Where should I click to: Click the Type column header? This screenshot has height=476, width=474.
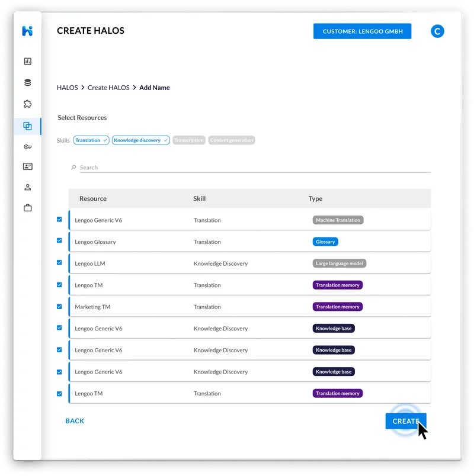tap(315, 198)
